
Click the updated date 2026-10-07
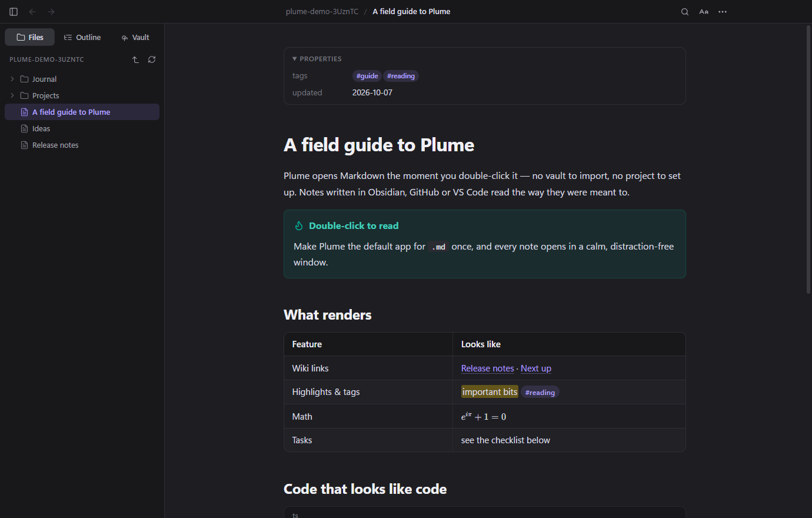coord(372,92)
